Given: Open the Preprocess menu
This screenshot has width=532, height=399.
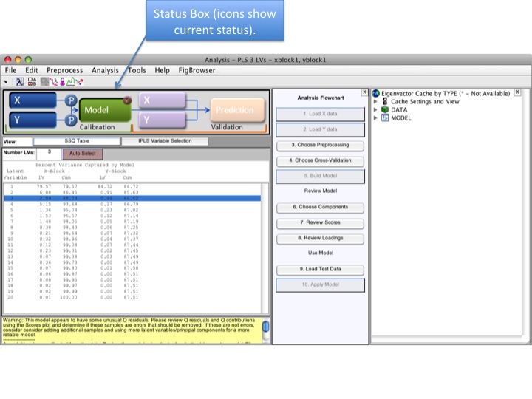Looking at the screenshot, I should 64,70.
